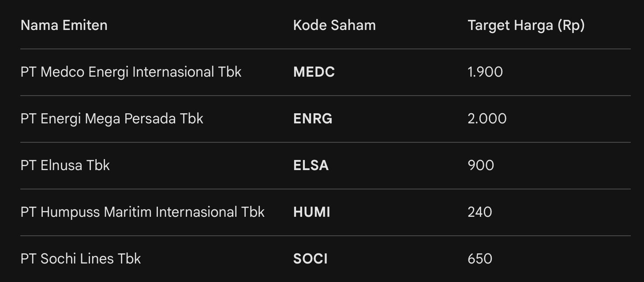Click the ELSA stock code

point(311,166)
